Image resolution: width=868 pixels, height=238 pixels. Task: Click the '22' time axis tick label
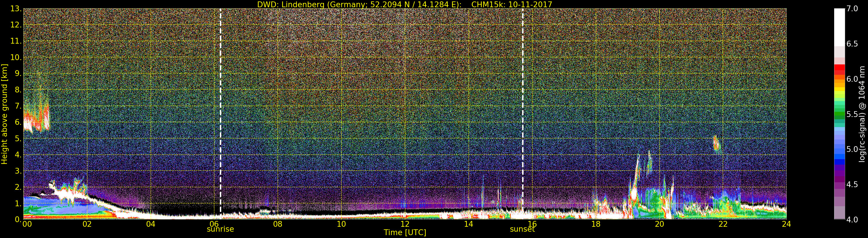[x=723, y=224]
